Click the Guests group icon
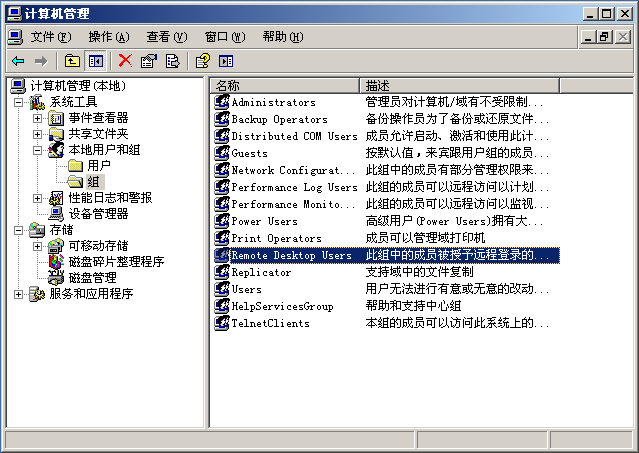Screen dimensions: 639x453 click(x=222, y=153)
